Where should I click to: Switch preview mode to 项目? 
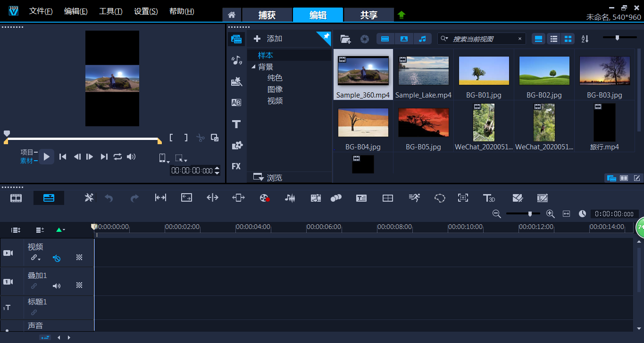click(27, 152)
